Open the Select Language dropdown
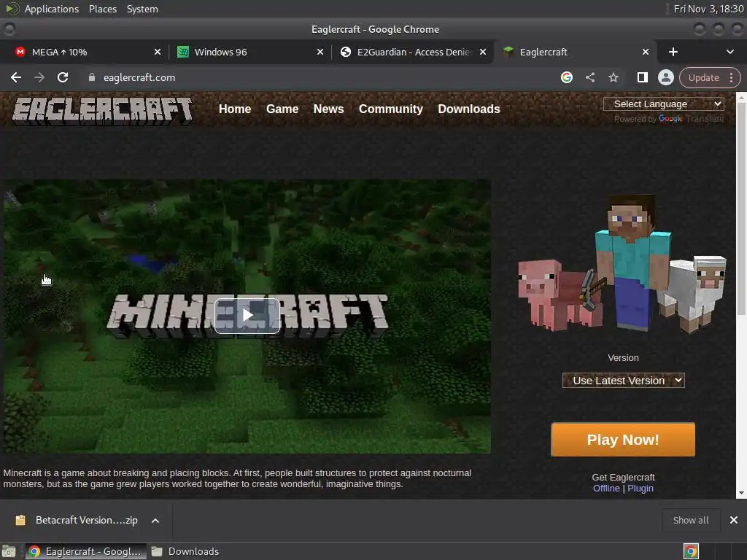Image resolution: width=747 pixels, height=560 pixels. [664, 104]
